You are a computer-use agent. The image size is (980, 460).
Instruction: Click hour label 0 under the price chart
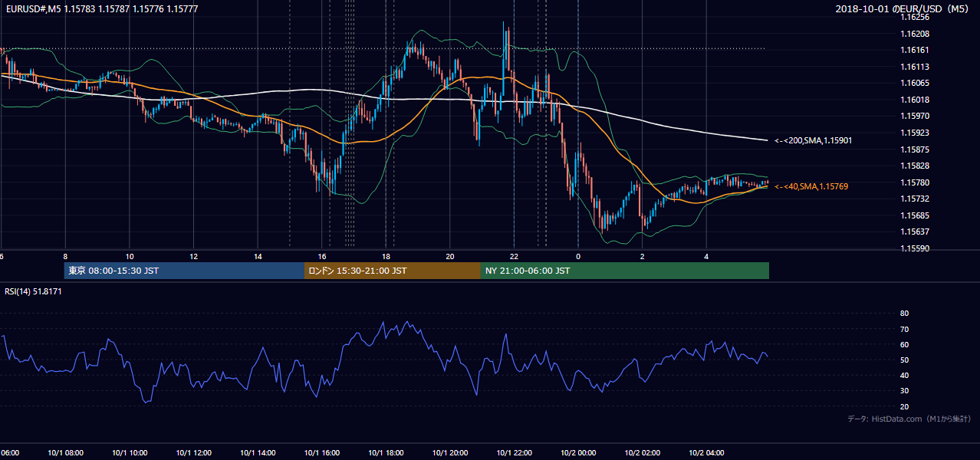coord(578,256)
